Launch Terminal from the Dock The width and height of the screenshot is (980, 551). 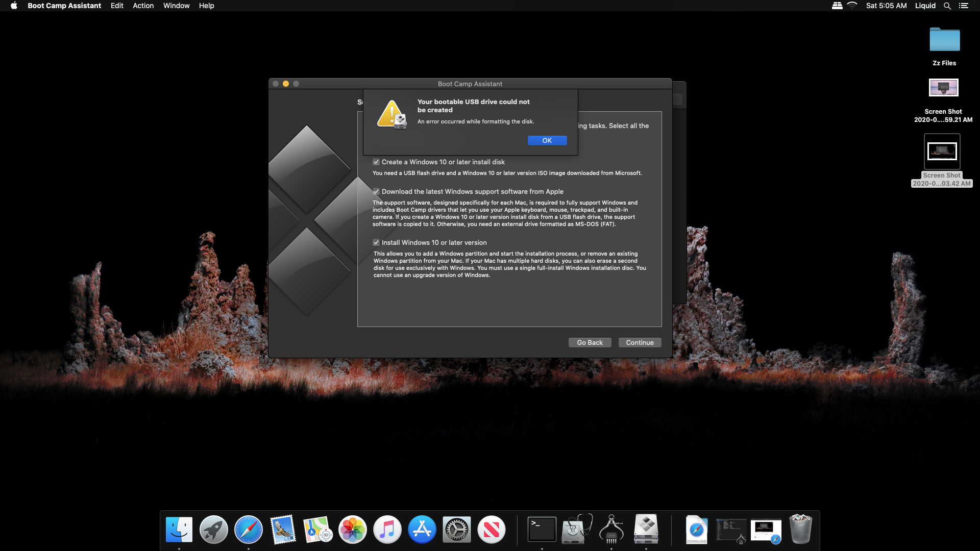coord(542,529)
